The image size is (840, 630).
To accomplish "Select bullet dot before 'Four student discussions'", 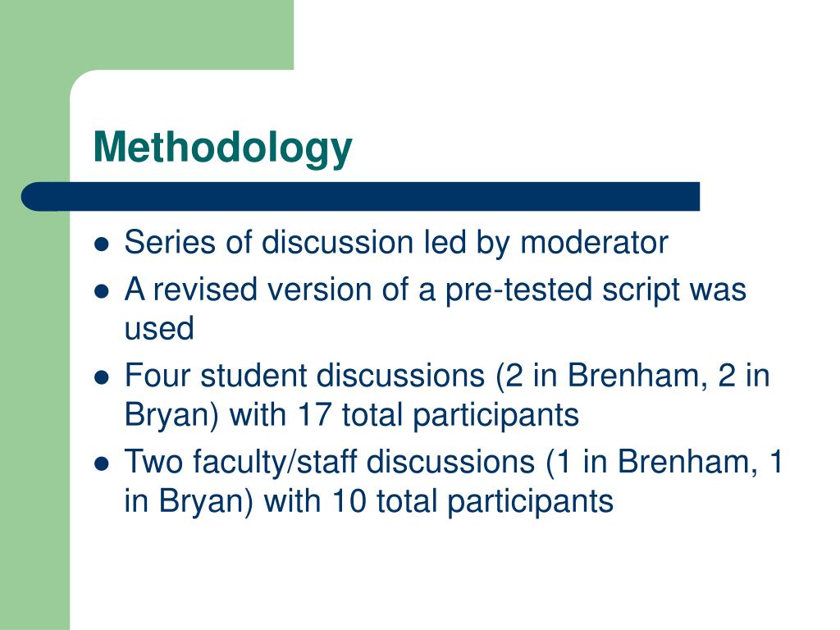I will tap(101, 377).
